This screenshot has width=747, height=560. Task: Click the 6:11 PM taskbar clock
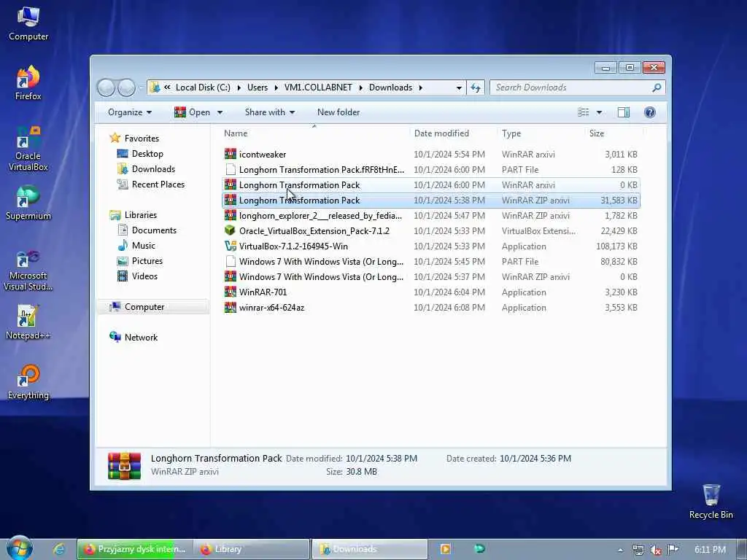click(x=710, y=550)
